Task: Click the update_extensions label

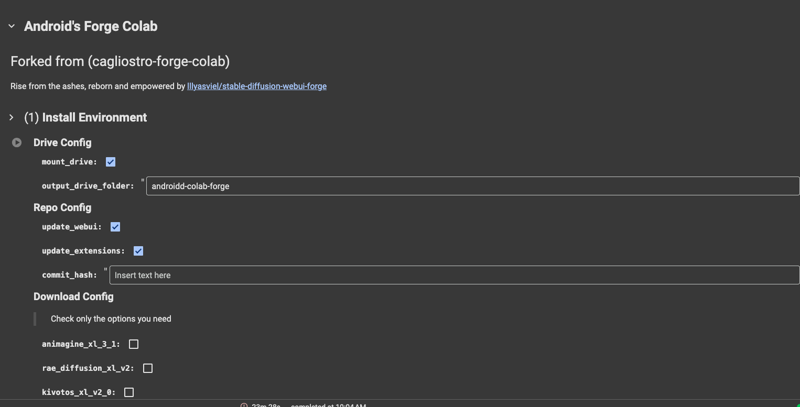Action: pyautogui.click(x=83, y=250)
